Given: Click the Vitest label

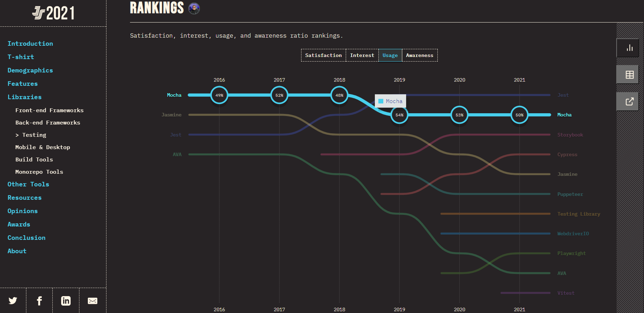Looking at the screenshot, I should coord(566,293).
